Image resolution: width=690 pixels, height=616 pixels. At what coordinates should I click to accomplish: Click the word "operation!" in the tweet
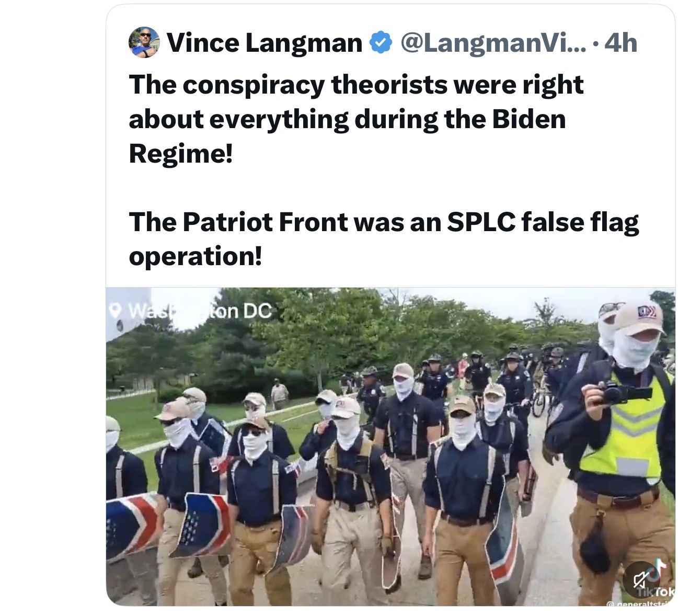(x=195, y=256)
